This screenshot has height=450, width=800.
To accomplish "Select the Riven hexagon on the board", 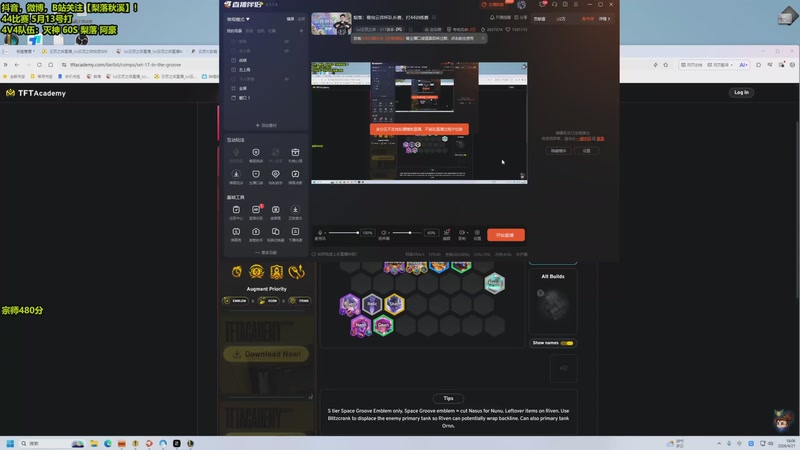I will (349, 304).
